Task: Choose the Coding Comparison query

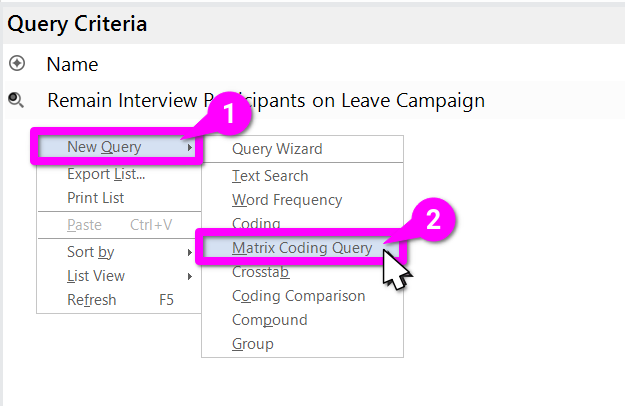Action: tap(298, 296)
